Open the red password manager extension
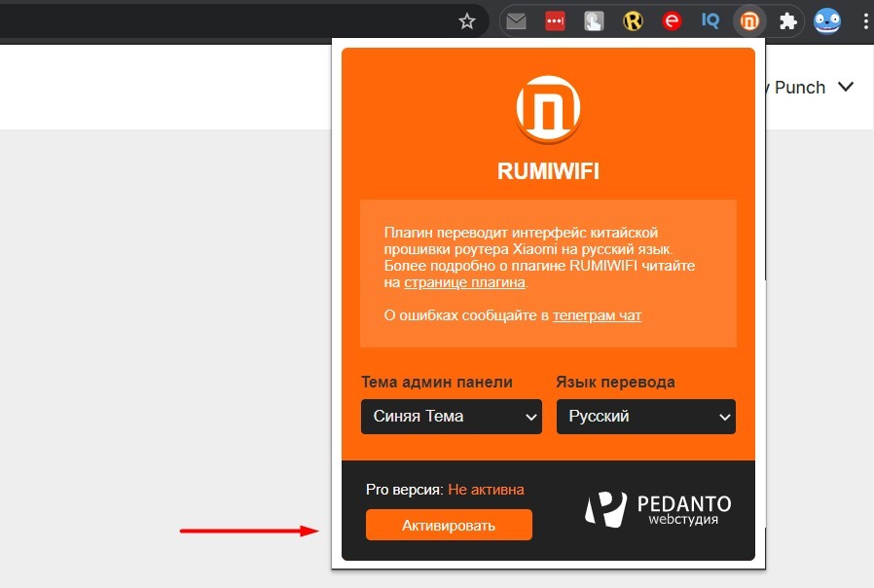The image size is (874, 588). point(555,21)
